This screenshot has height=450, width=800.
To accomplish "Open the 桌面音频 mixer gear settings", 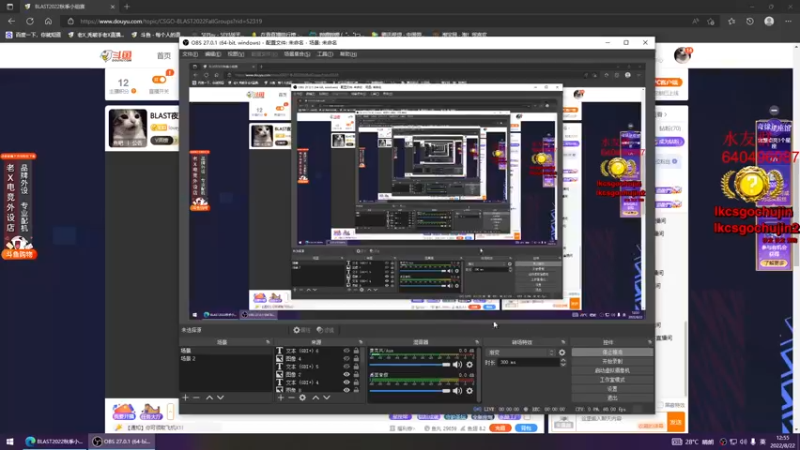I will 469,391.
